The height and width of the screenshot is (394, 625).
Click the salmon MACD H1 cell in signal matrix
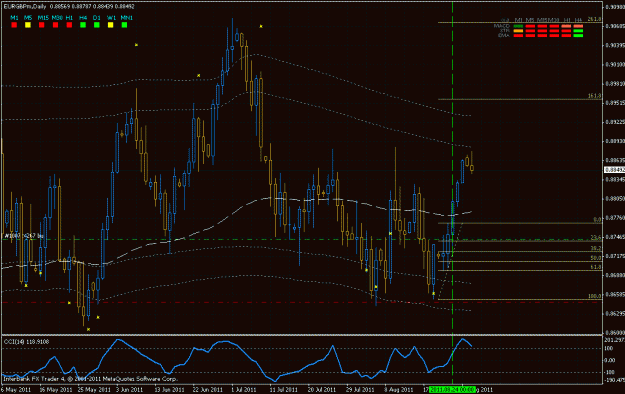pos(566,26)
